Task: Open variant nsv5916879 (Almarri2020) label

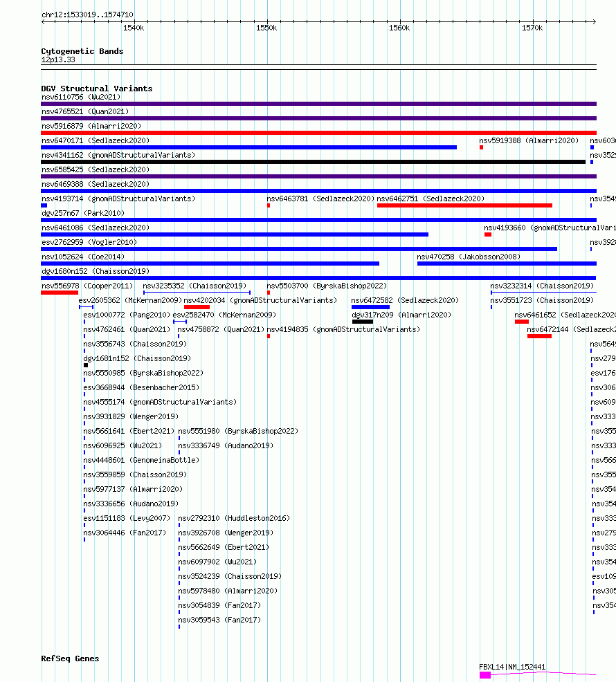Action: [91, 126]
